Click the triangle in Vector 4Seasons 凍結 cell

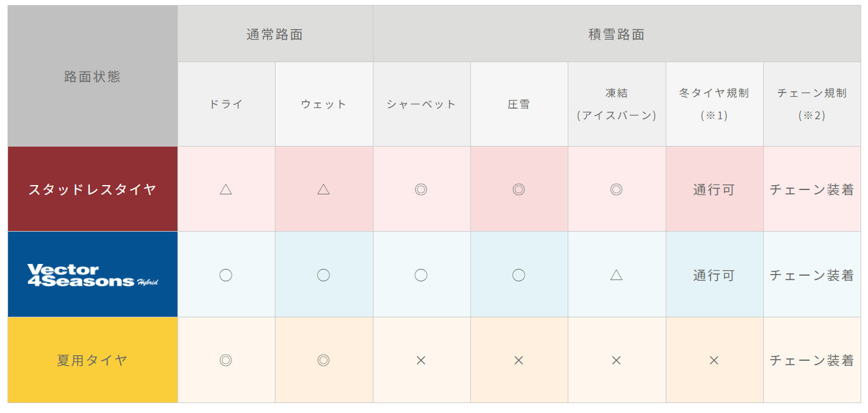(616, 275)
